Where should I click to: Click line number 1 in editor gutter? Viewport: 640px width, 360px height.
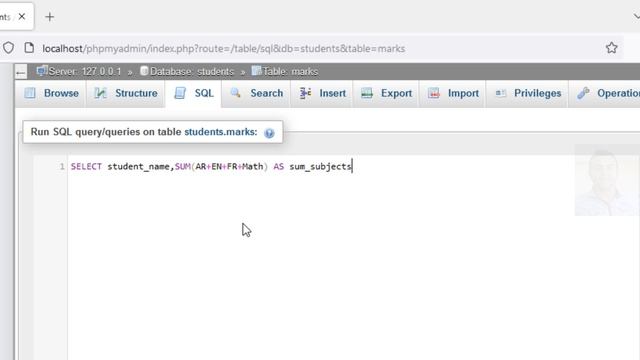62,167
